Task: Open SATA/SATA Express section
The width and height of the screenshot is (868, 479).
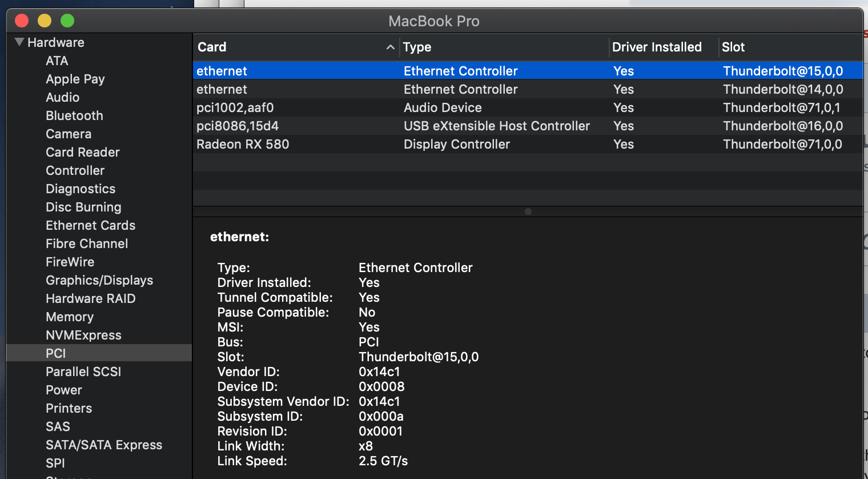Action: [104, 445]
